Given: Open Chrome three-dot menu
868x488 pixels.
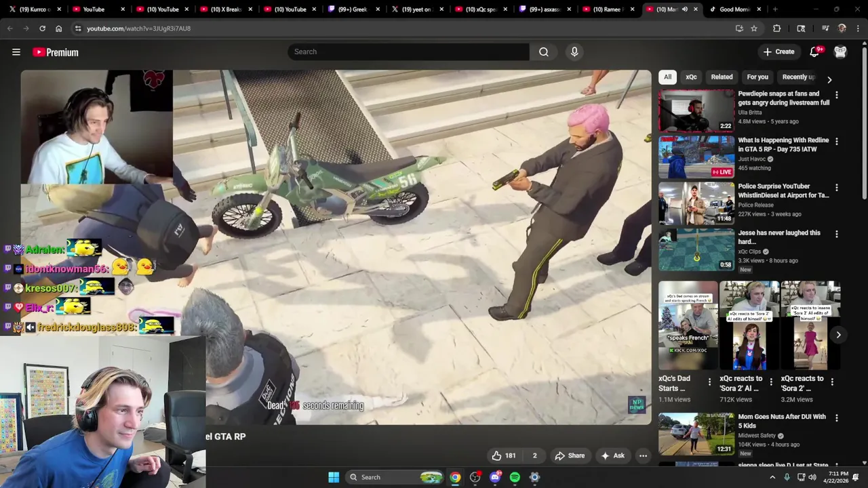Looking at the screenshot, I should pyautogui.click(x=858, y=28).
